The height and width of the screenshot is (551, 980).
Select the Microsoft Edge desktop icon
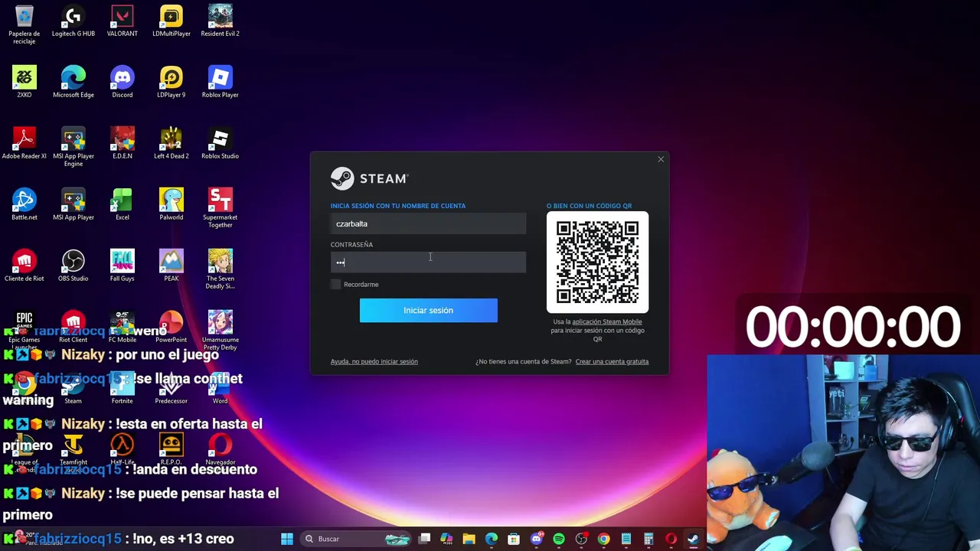click(73, 82)
